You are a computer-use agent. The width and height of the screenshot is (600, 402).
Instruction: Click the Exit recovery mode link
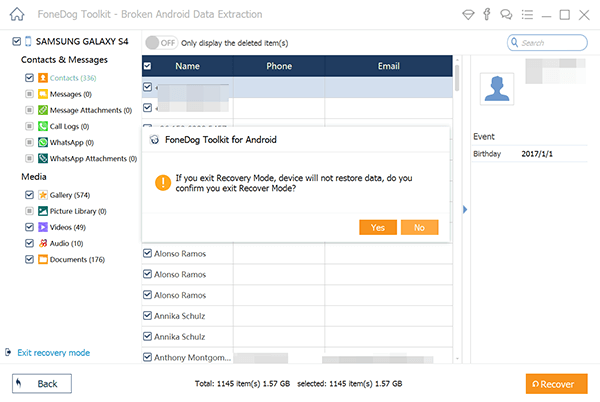[54, 353]
